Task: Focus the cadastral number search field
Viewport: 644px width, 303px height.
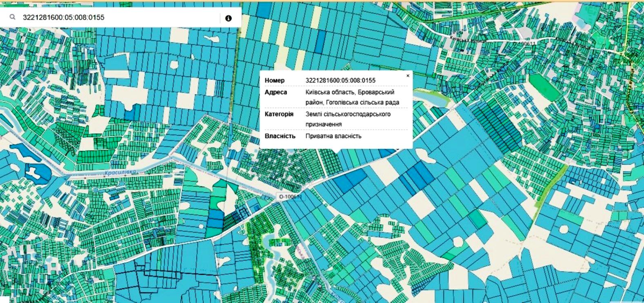Action: tap(118, 18)
